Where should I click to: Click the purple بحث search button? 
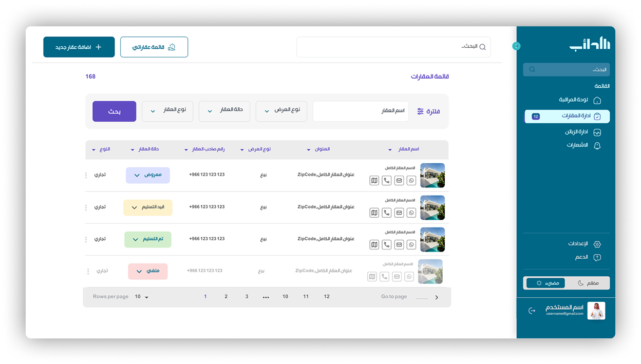pyautogui.click(x=114, y=111)
